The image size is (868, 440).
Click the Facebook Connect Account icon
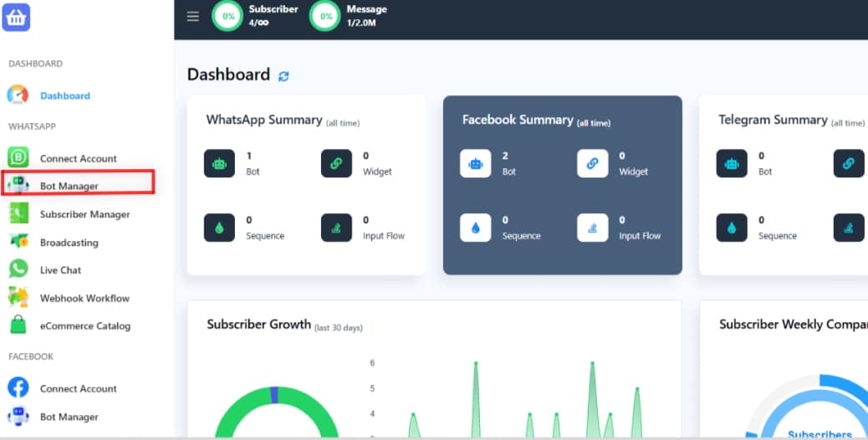(x=18, y=388)
